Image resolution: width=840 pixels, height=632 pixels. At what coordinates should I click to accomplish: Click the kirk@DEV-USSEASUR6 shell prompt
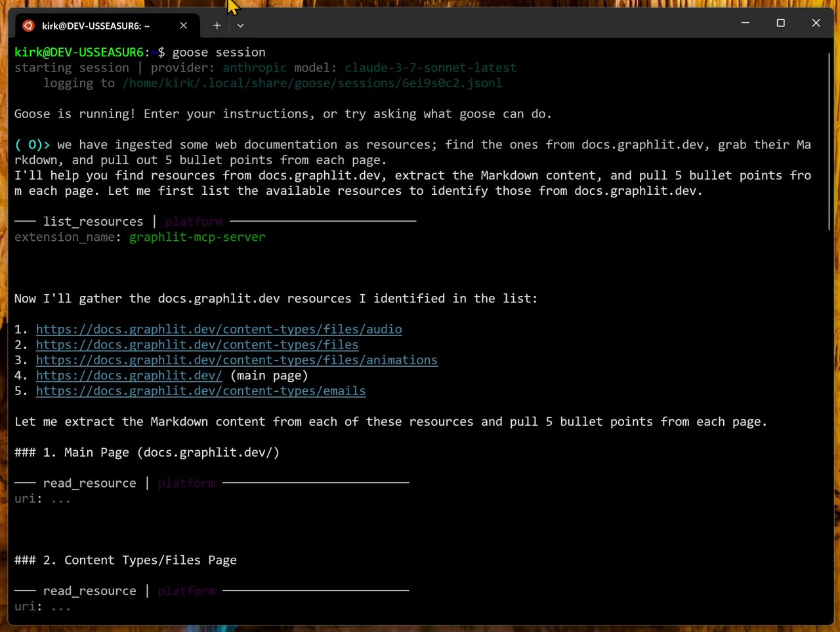click(x=89, y=53)
